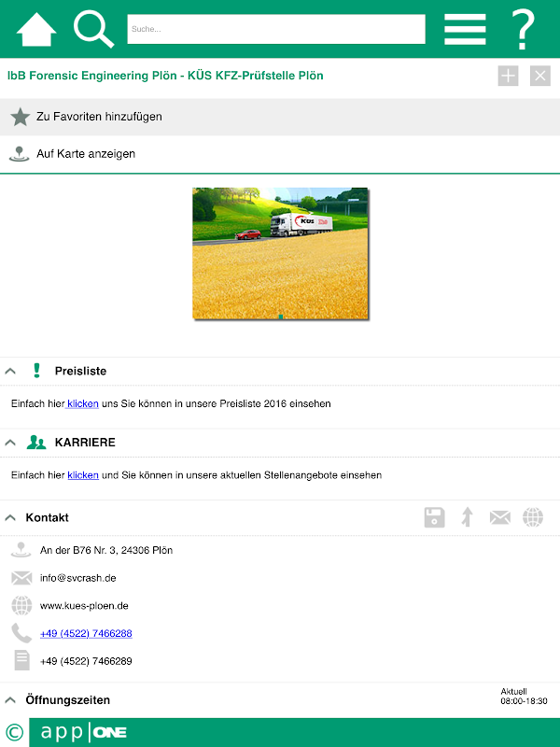The width and height of the screenshot is (560, 747).
Task: Click address An der B76 Nr. 3
Action: click(106, 550)
